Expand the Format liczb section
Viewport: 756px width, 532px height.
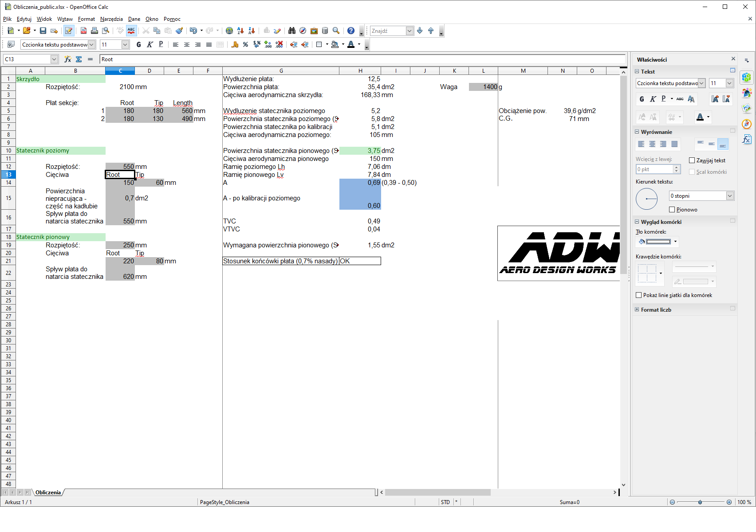(637, 310)
